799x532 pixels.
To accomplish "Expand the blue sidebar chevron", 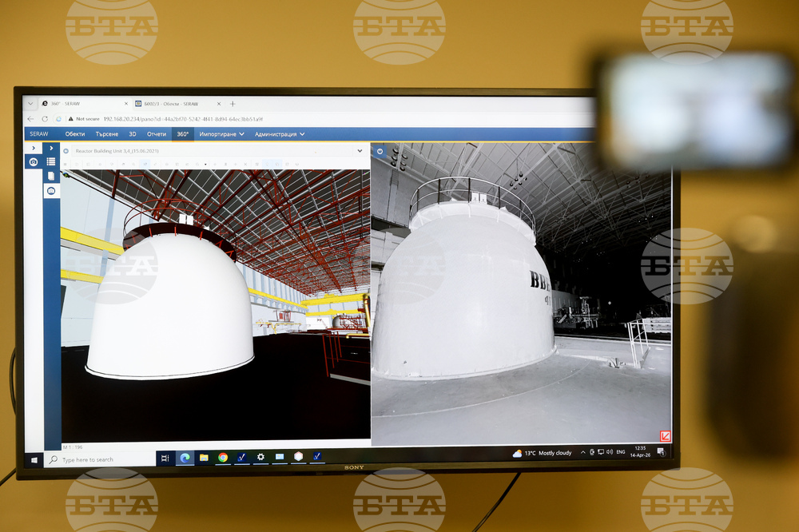I will [51, 149].
